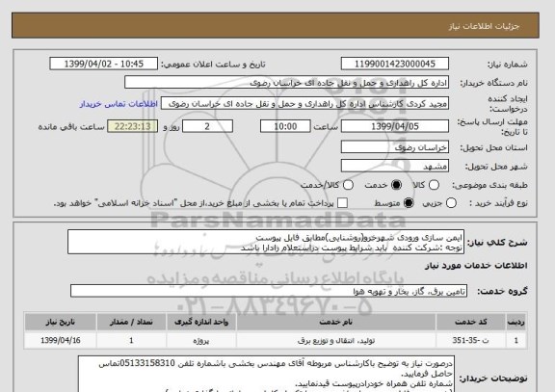Click the اطلاعات خدمات مورد نیاز section heading
The height and width of the screenshot is (392, 555).
476,266
